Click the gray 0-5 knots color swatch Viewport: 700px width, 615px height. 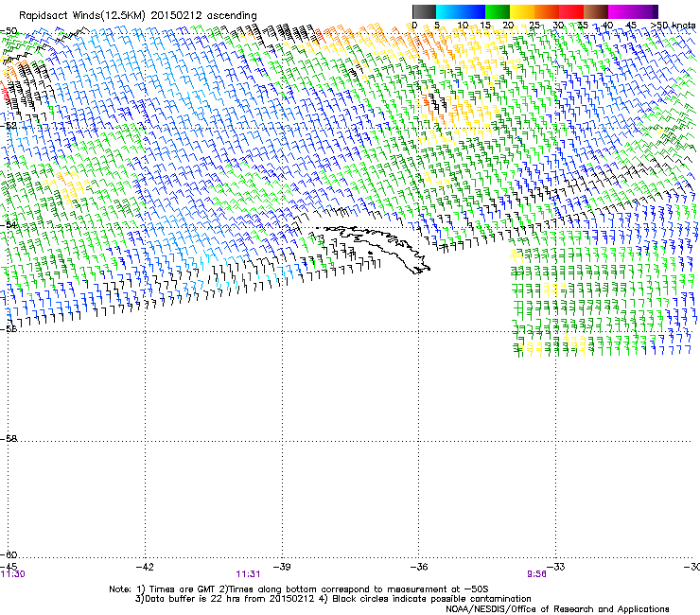point(424,11)
